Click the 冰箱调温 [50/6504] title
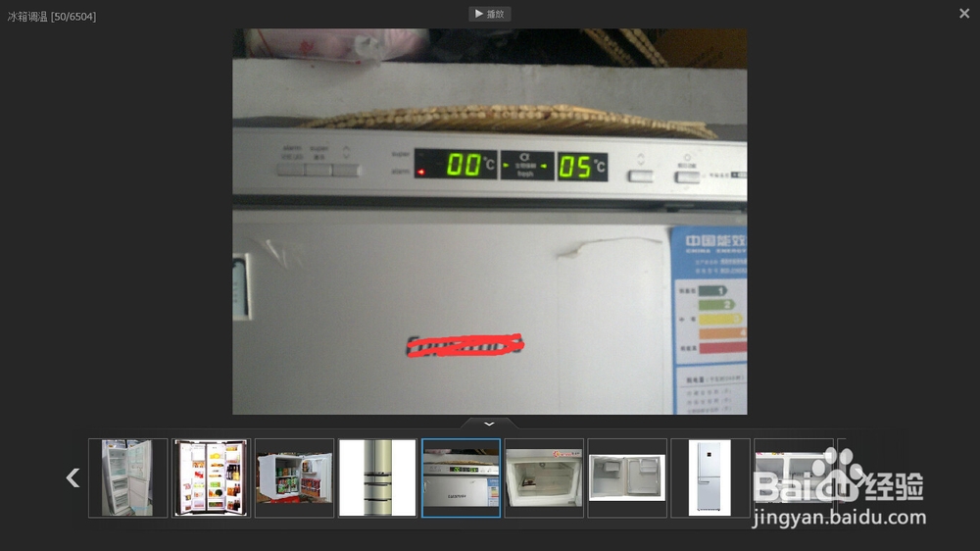980x551 pixels. coord(52,17)
